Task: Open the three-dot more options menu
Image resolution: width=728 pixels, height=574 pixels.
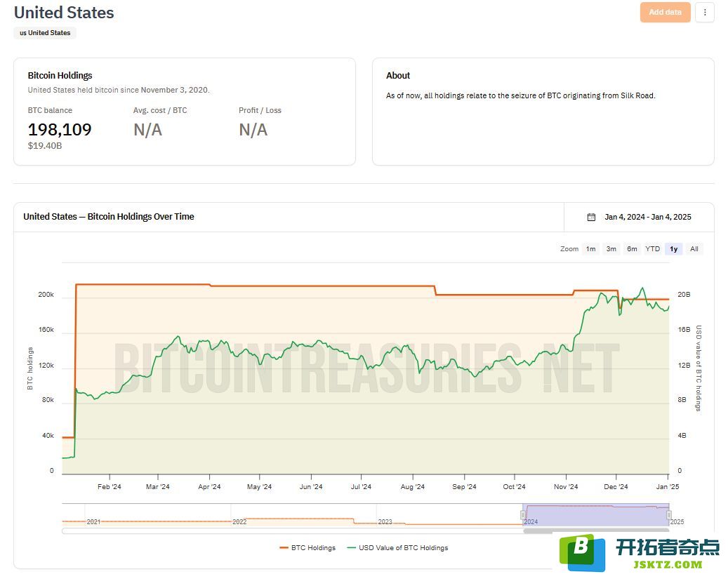Action: click(x=705, y=13)
